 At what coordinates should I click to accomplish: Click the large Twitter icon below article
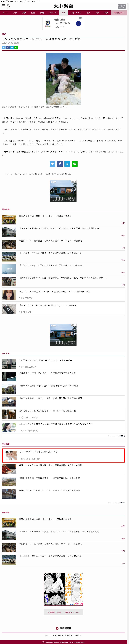click(x=52, y=164)
